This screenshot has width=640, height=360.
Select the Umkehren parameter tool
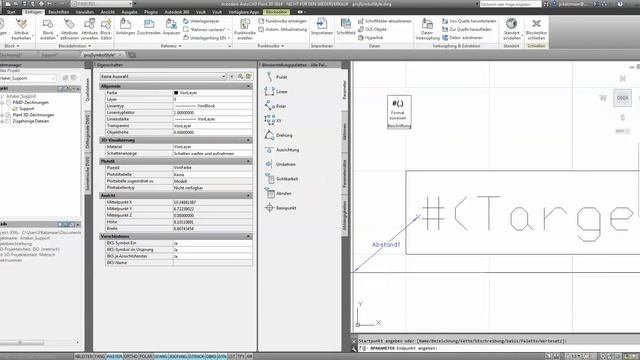pos(280,164)
